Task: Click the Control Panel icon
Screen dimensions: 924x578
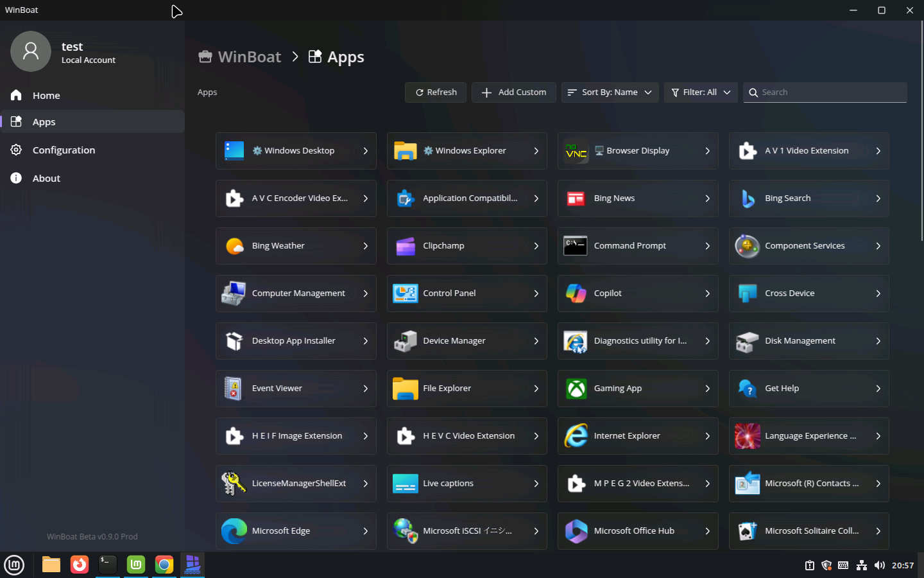Action: [406, 293]
